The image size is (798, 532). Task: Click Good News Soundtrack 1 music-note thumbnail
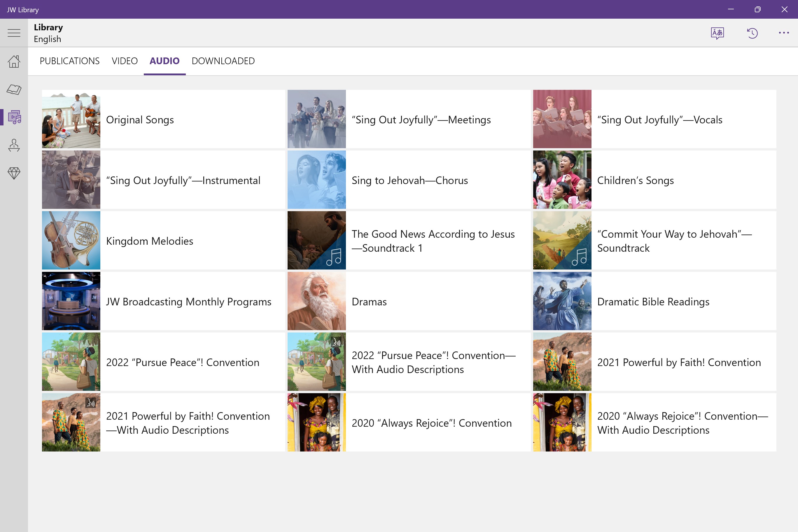[316, 241]
